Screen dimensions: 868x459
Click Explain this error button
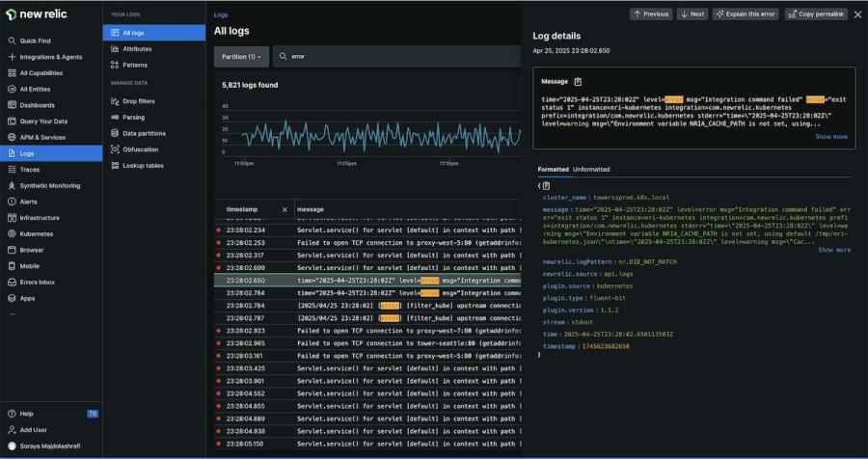click(x=746, y=14)
